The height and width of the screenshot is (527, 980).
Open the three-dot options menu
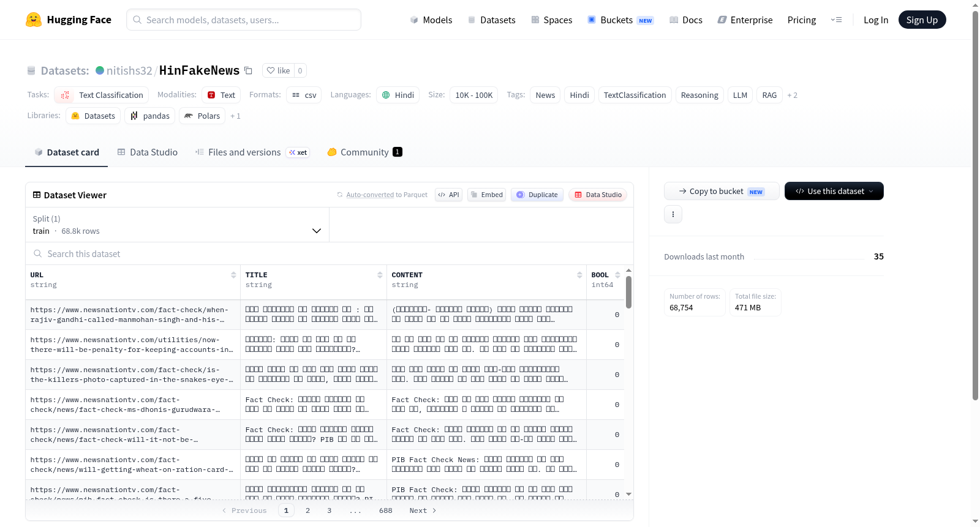(673, 214)
